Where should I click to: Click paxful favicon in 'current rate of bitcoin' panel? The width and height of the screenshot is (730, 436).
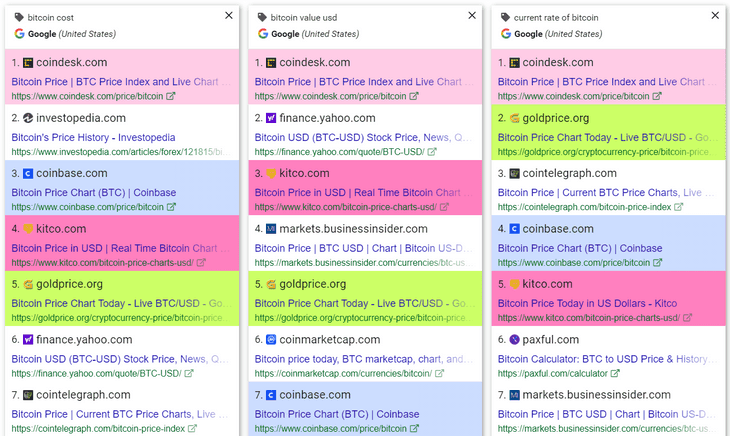tap(514, 340)
